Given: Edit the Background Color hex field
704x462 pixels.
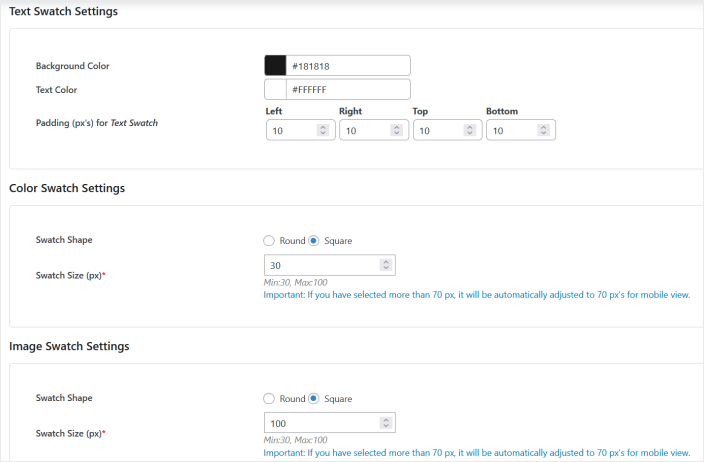Looking at the screenshot, I should 348,66.
